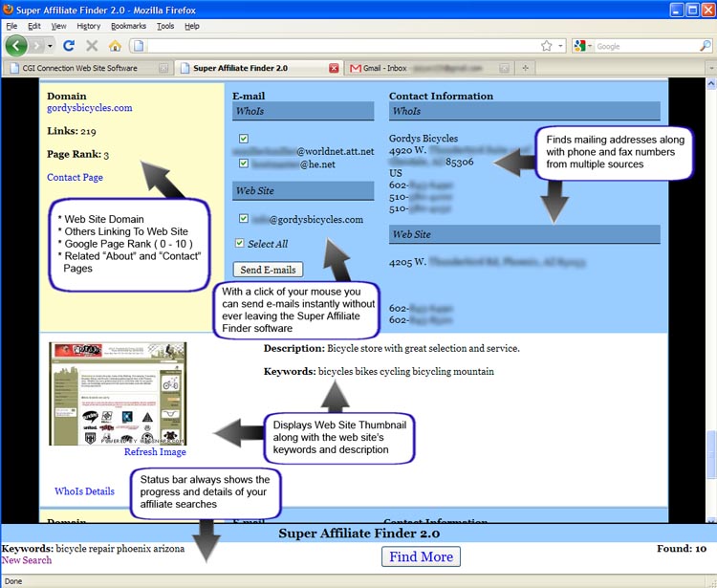Screen dimensions: 717x588
Task: Close the CGI Connection tab
Action: tap(163, 68)
